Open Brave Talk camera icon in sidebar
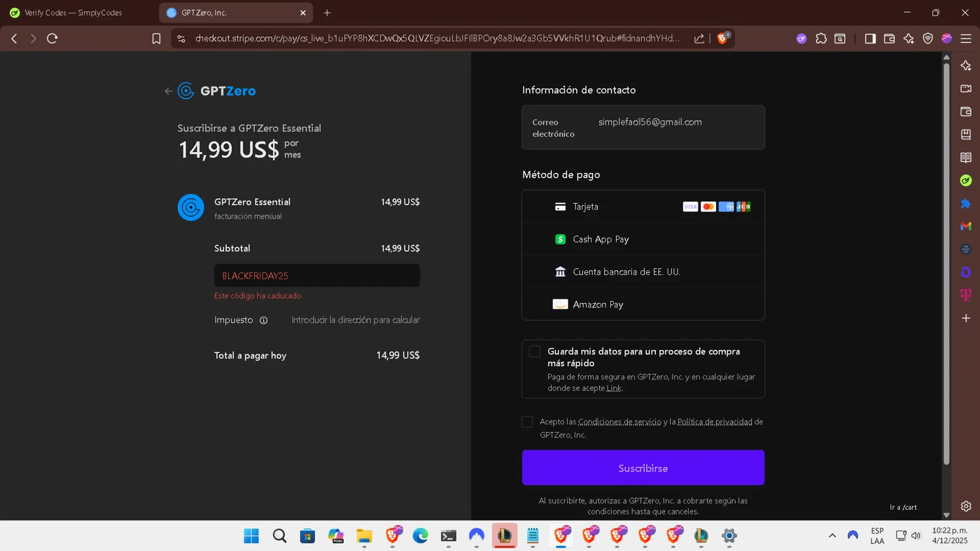The width and height of the screenshot is (980, 551). click(966, 88)
